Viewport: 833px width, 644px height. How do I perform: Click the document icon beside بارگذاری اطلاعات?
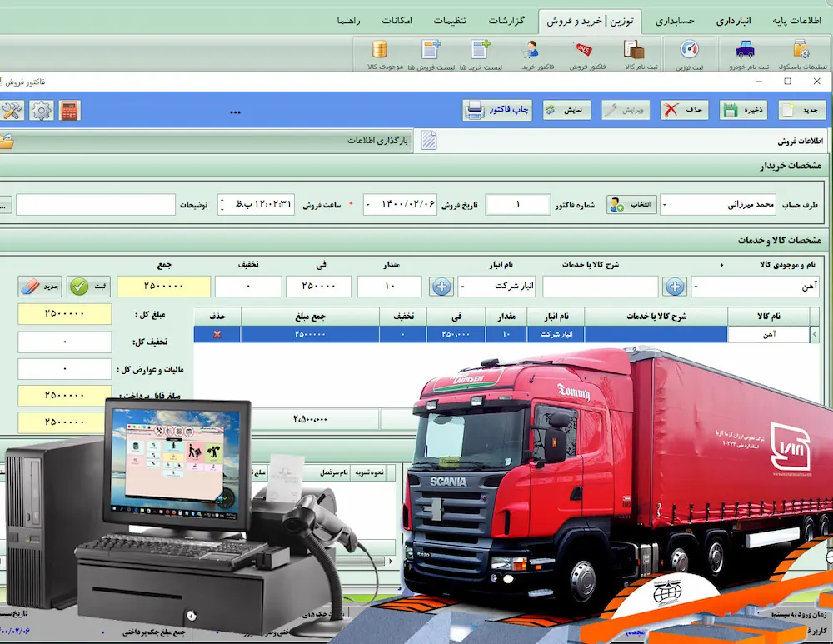click(429, 141)
